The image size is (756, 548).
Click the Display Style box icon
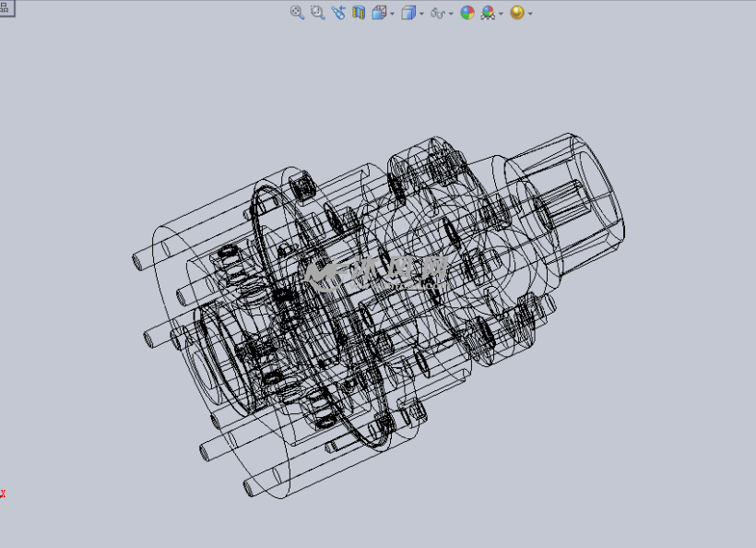[x=408, y=12]
